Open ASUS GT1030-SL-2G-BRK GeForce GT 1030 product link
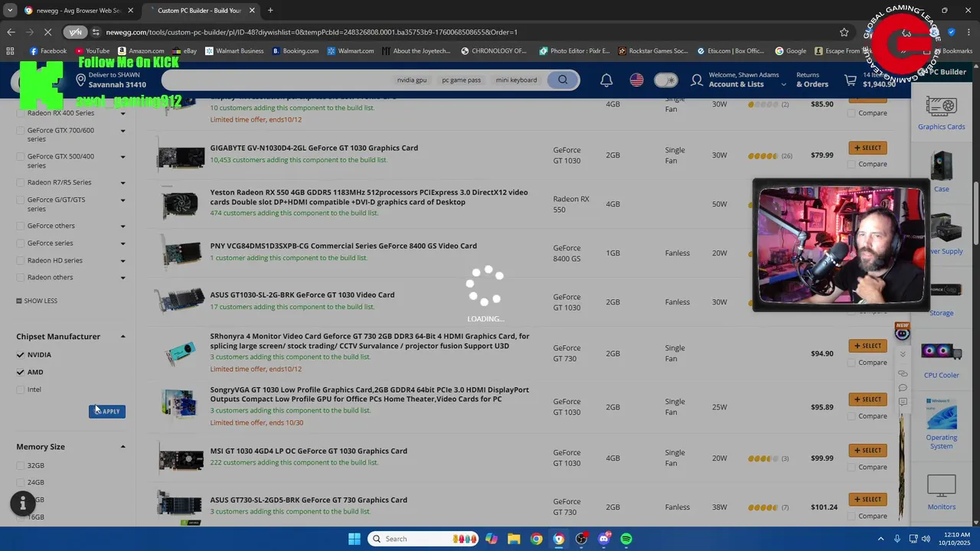Viewport: 980px width, 551px height. (x=302, y=295)
